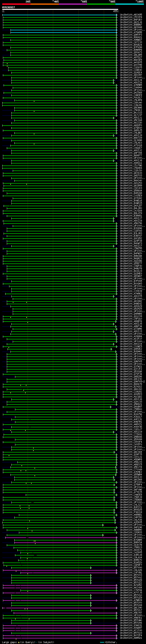Open hit UniRef100_A8I495
The width and height of the screenshot is (146, 644).
click(x=131, y=15)
